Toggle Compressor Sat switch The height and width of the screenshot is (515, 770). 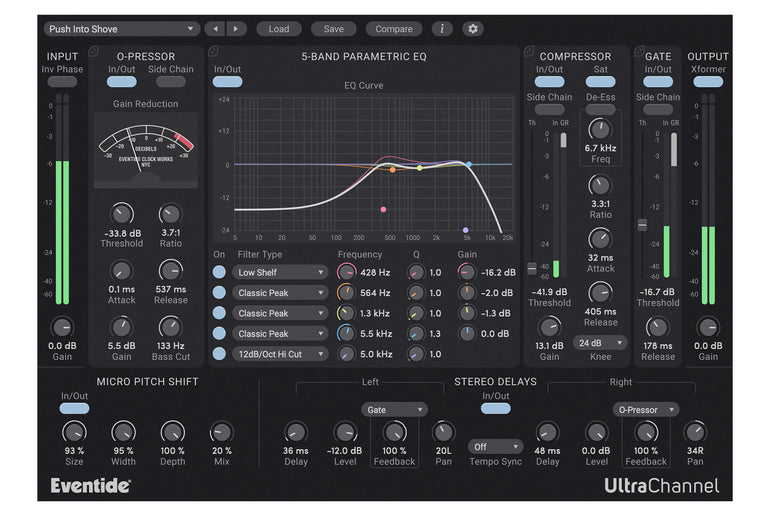[x=600, y=82]
